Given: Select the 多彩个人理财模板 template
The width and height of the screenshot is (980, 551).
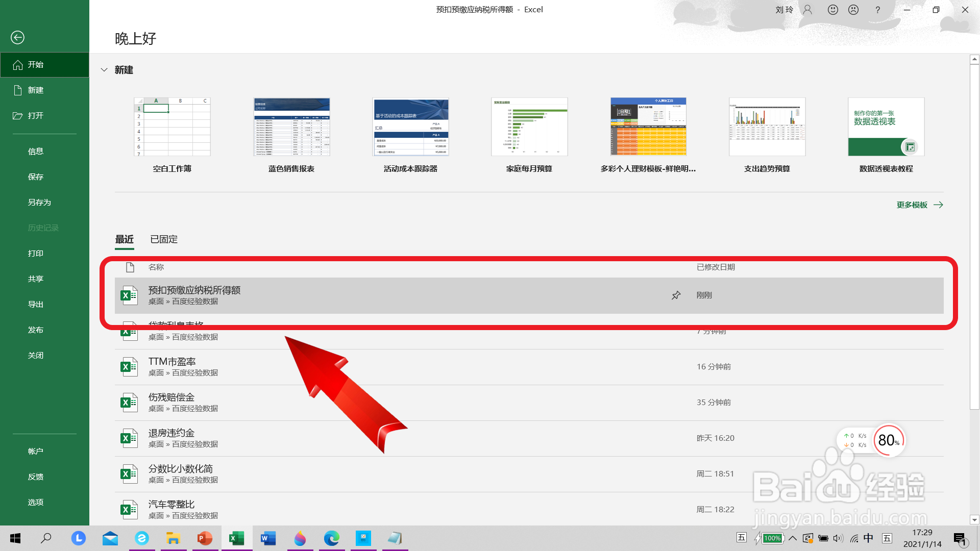Looking at the screenshot, I should point(648,135).
